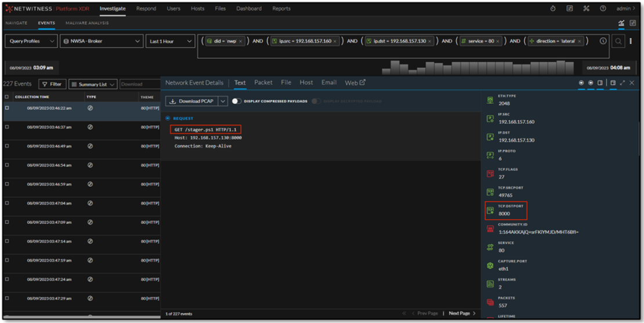
Task: Remove the direction = 'lateral' filter
Action: (x=579, y=41)
